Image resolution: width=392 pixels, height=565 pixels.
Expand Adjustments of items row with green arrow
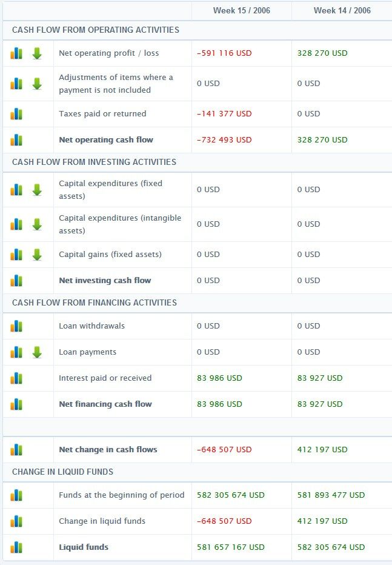[37, 84]
